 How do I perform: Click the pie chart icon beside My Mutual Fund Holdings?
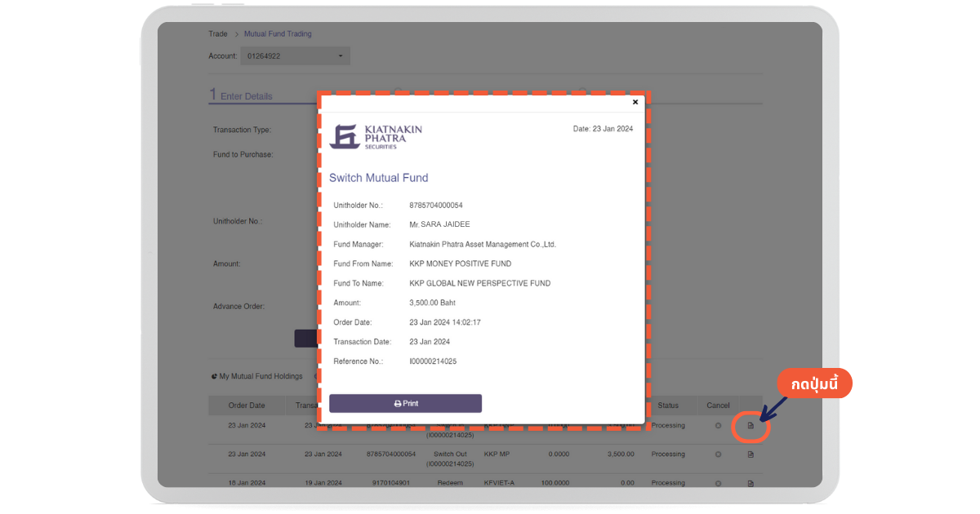[214, 376]
